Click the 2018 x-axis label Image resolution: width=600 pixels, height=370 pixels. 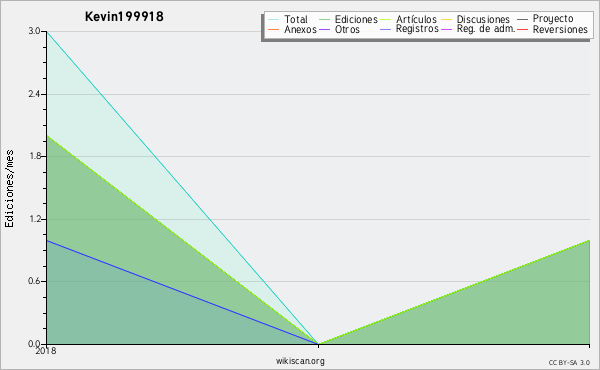pos(46,351)
